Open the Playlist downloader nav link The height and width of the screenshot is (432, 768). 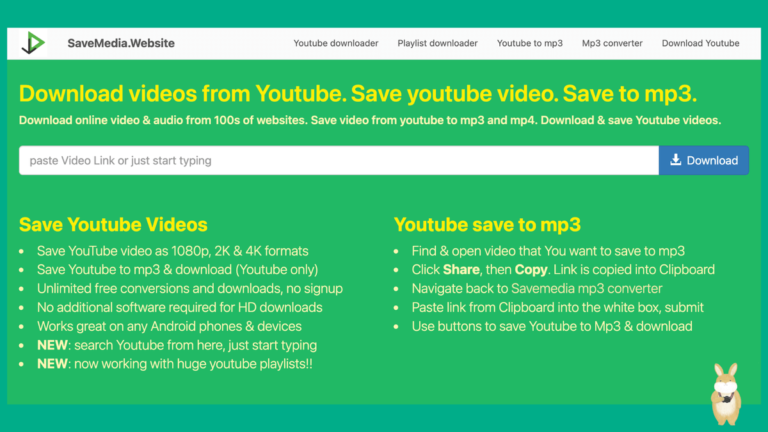[437, 43]
